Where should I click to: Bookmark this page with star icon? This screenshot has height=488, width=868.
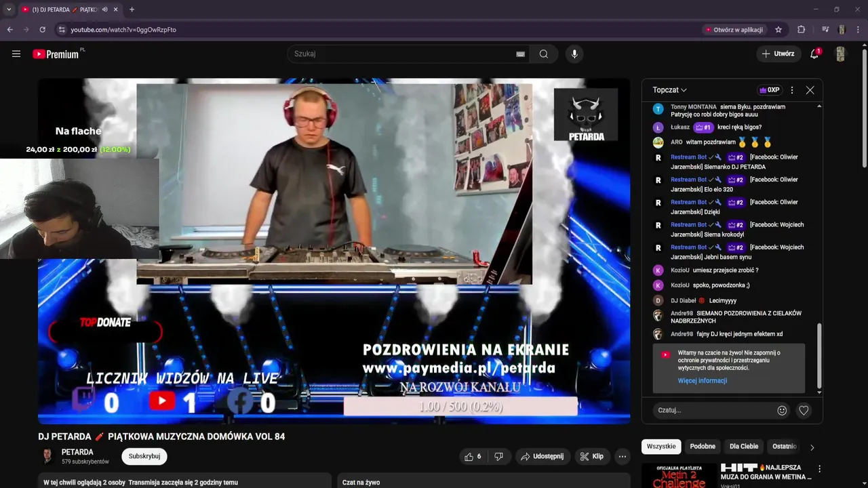(x=778, y=30)
